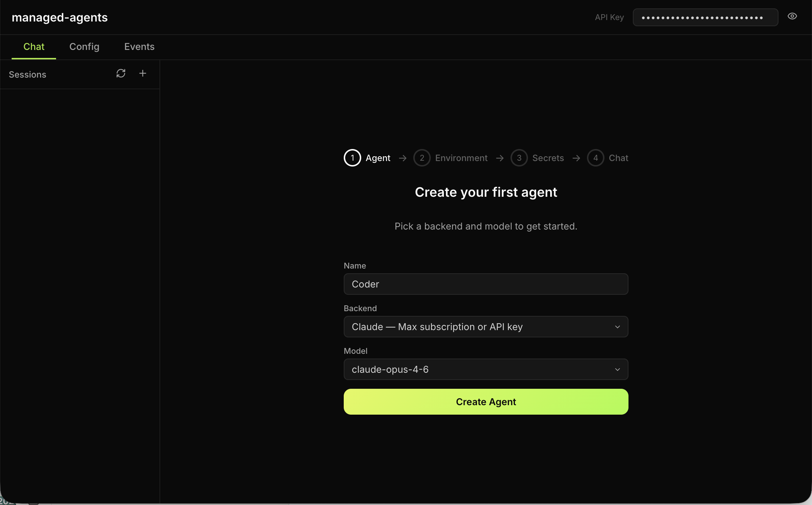
Task: Click the arrow between Secrets and Chat
Action: pyautogui.click(x=576, y=158)
